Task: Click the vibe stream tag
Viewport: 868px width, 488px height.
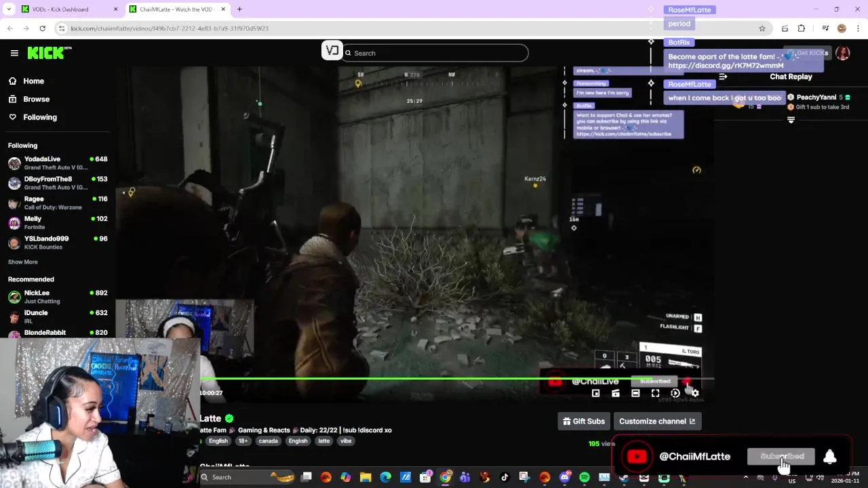Action: coord(346,441)
